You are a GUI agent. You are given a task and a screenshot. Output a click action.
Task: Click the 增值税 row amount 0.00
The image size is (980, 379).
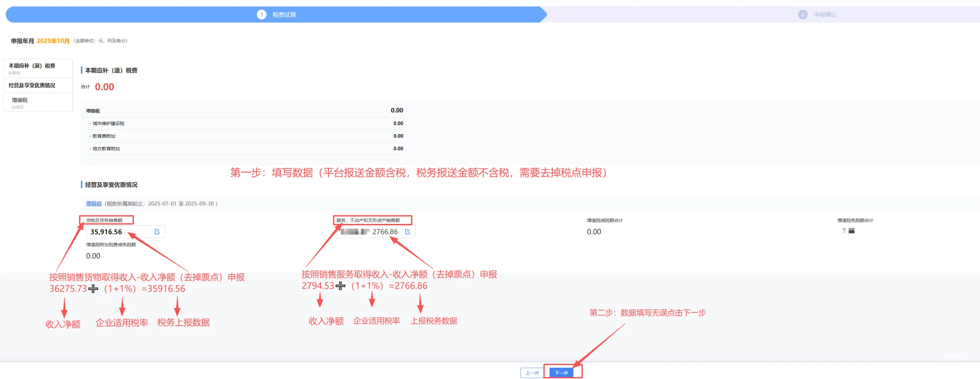(x=397, y=111)
